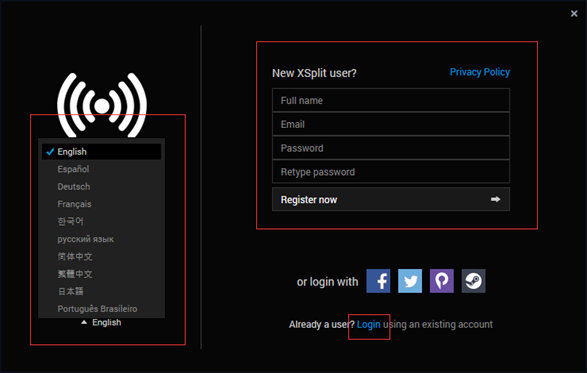
Task: Click the Full name field
Action: click(x=391, y=100)
